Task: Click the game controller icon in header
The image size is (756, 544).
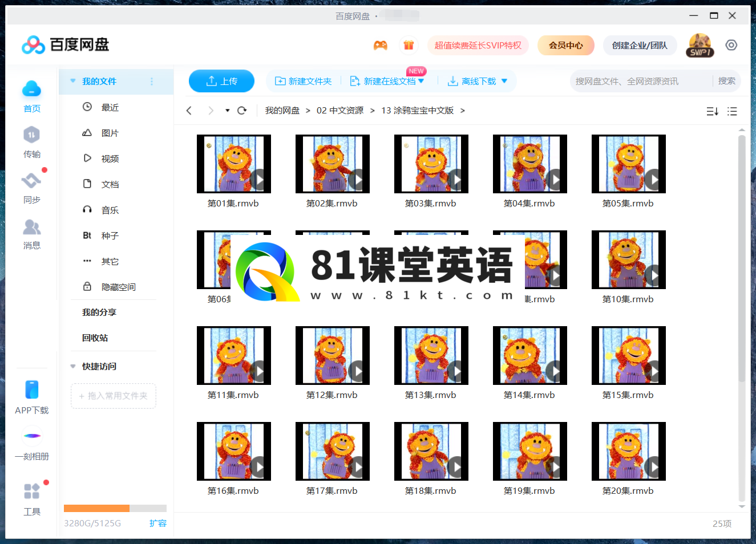Action: click(381, 45)
